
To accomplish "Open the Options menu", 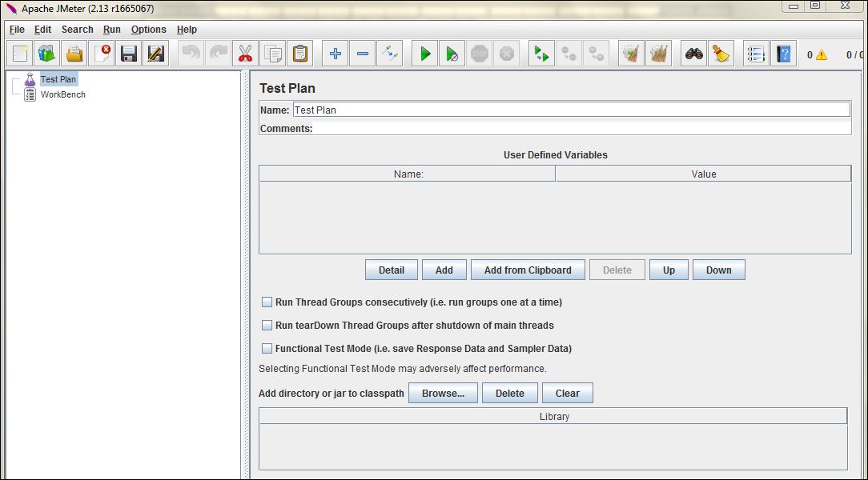I will pos(148,29).
